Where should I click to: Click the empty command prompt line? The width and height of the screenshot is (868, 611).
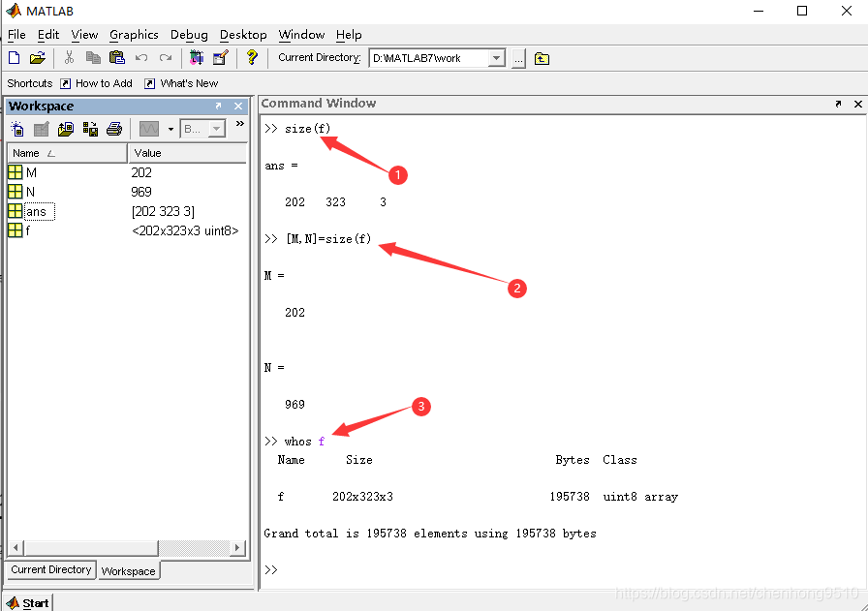tap(561, 569)
